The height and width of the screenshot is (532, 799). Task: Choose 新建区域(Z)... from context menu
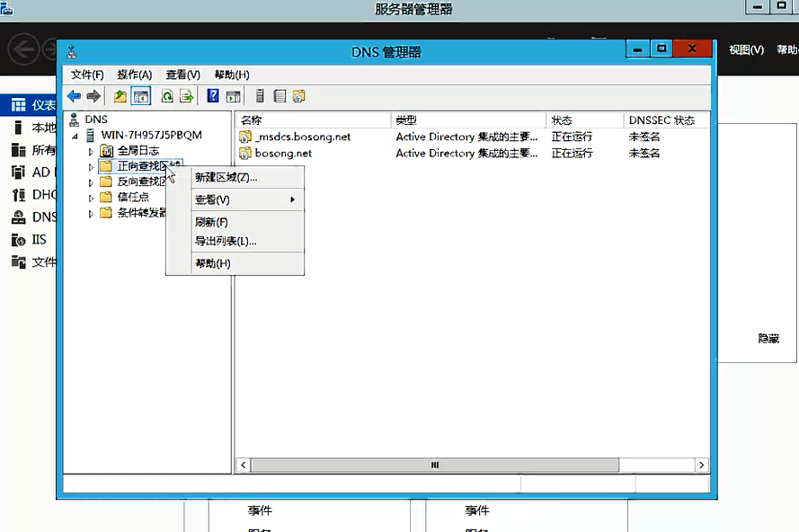pyautogui.click(x=235, y=177)
